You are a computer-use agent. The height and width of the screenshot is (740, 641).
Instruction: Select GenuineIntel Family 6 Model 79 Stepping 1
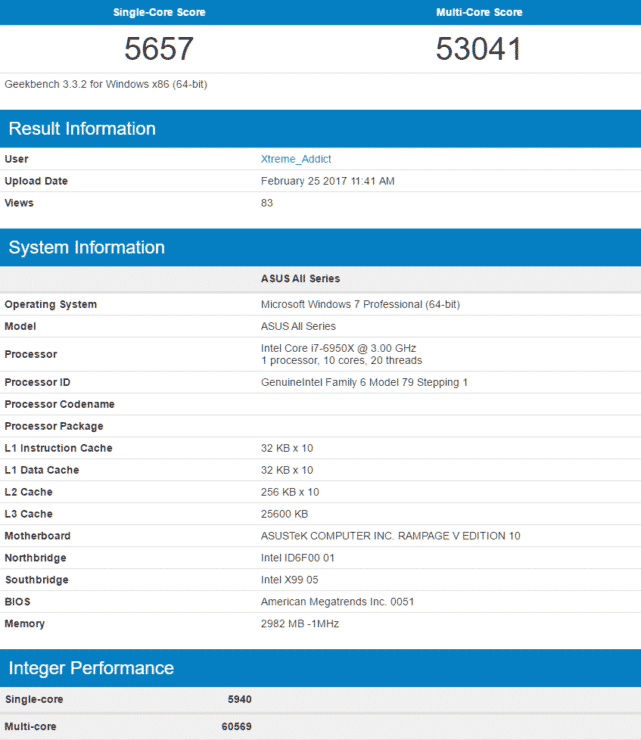[364, 382]
